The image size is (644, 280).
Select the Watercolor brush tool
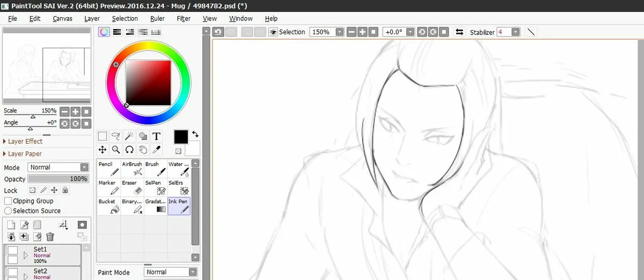(179, 168)
